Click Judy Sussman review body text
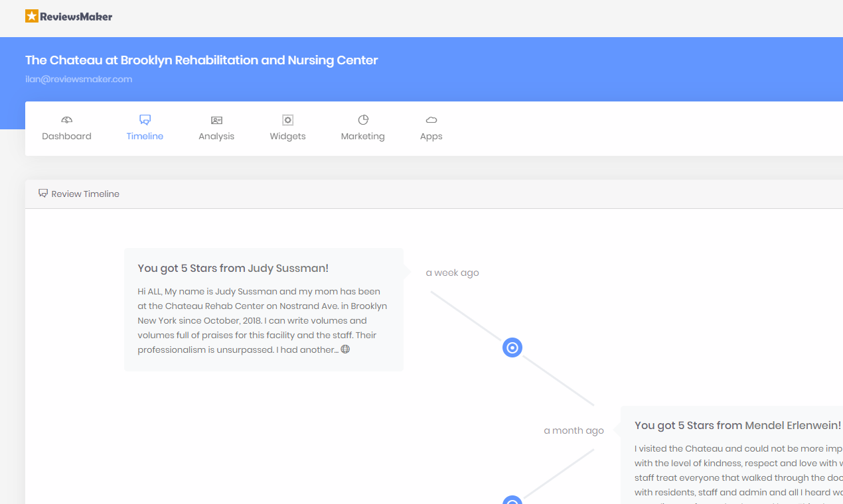 click(x=262, y=320)
